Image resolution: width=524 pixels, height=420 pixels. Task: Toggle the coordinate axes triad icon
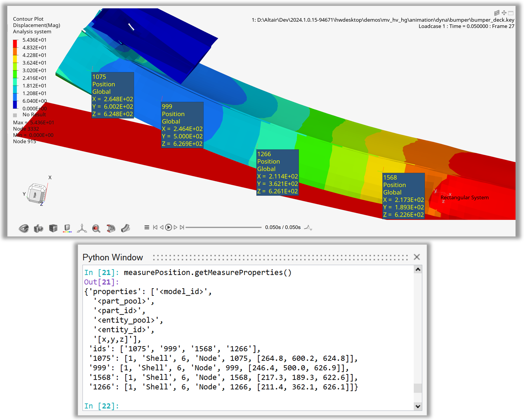[82, 228]
